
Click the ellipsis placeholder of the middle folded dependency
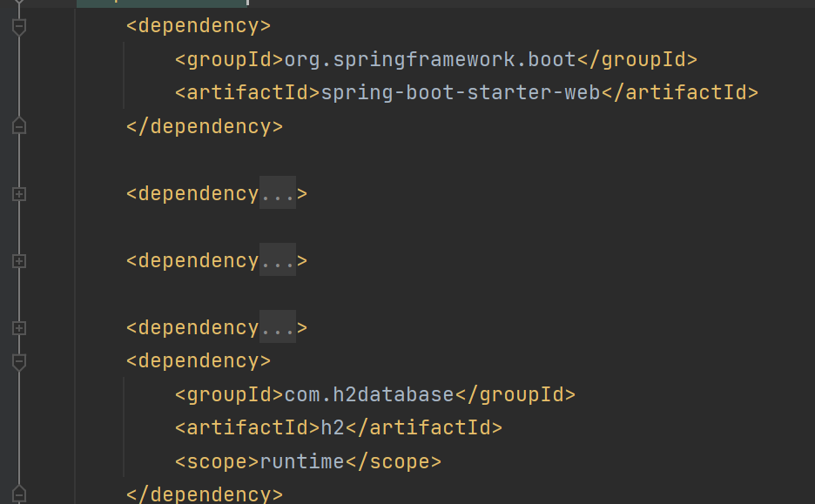(x=278, y=259)
